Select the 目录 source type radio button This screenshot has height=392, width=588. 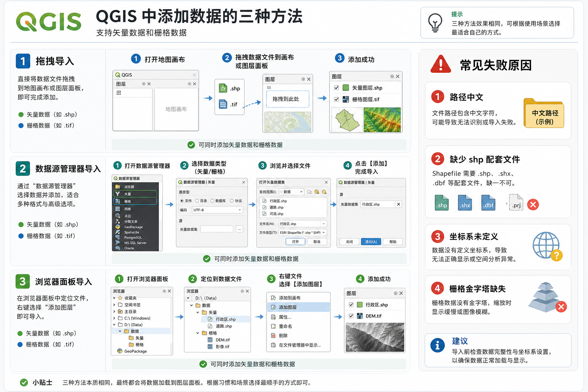coord(197,201)
